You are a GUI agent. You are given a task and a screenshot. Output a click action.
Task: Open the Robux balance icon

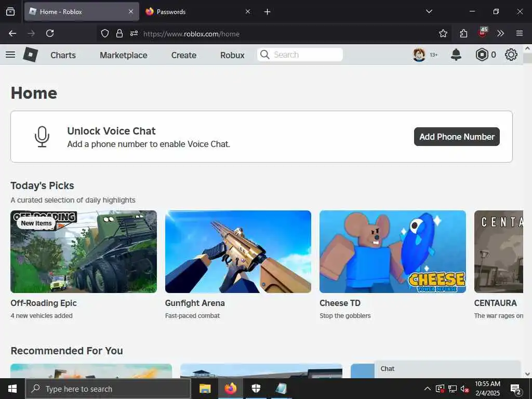point(482,55)
